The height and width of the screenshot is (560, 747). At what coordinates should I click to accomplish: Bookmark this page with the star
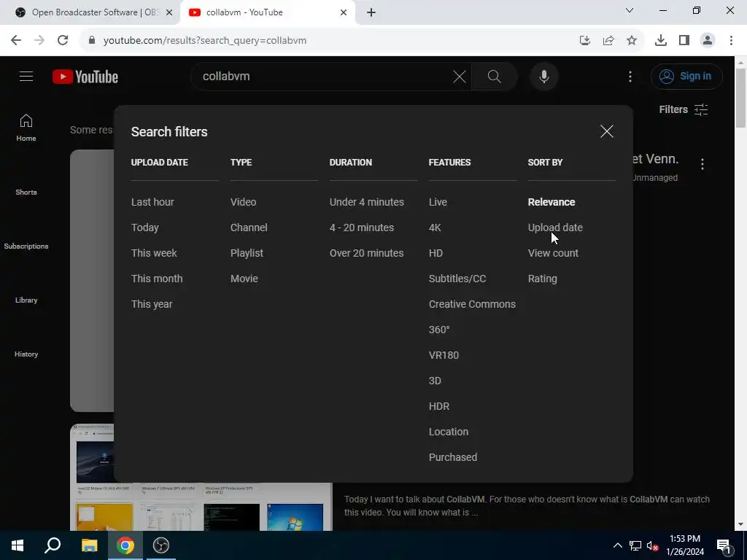pyautogui.click(x=632, y=41)
